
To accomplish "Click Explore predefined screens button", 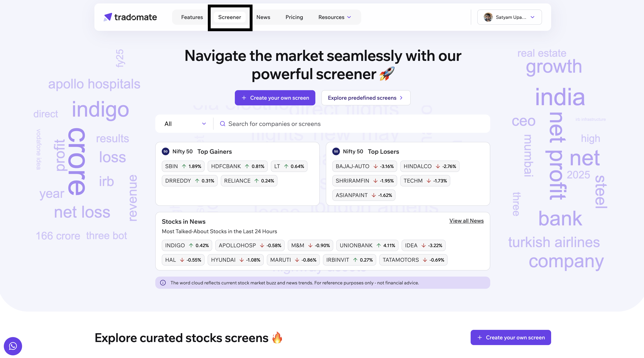I will (366, 98).
